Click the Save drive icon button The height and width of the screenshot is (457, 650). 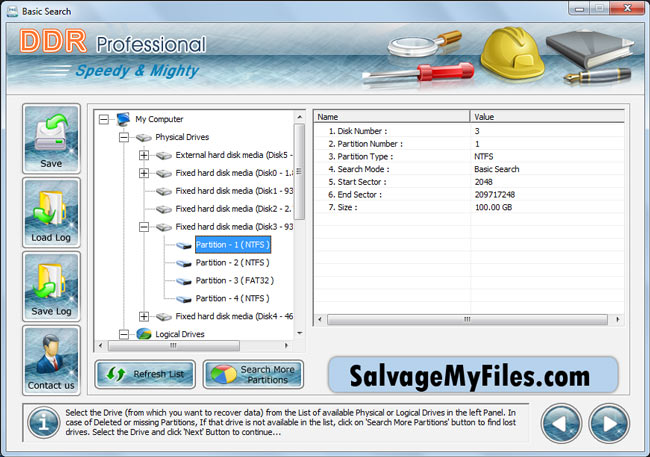(x=51, y=139)
